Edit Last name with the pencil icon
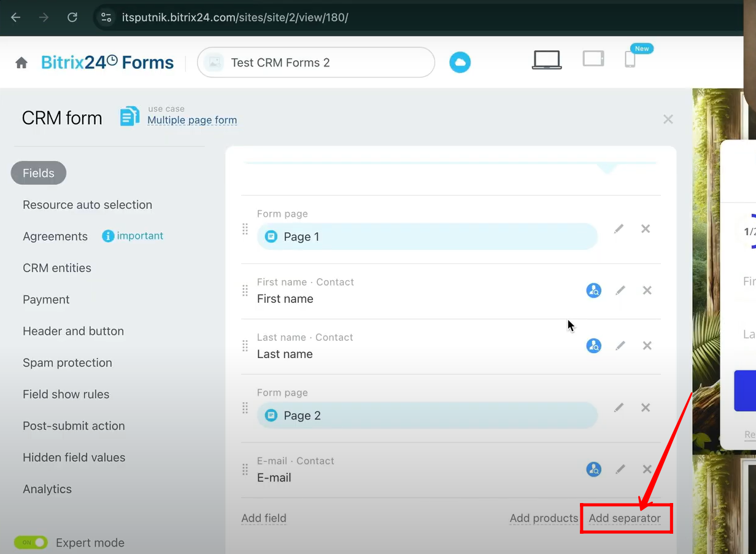This screenshot has height=554, width=756. pos(620,345)
